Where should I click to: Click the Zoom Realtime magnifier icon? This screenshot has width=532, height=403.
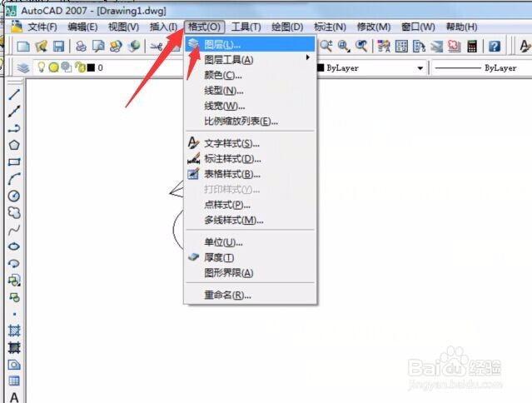pyautogui.click(x=326, y=46)
